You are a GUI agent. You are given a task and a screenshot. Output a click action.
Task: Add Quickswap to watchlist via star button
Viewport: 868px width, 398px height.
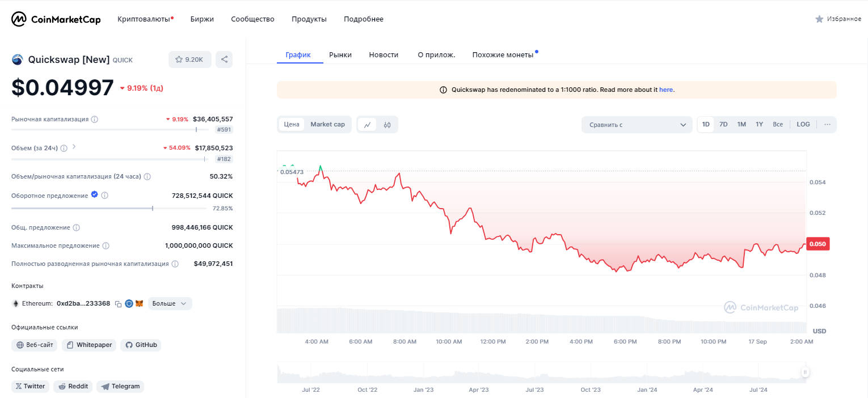point(190,60)
